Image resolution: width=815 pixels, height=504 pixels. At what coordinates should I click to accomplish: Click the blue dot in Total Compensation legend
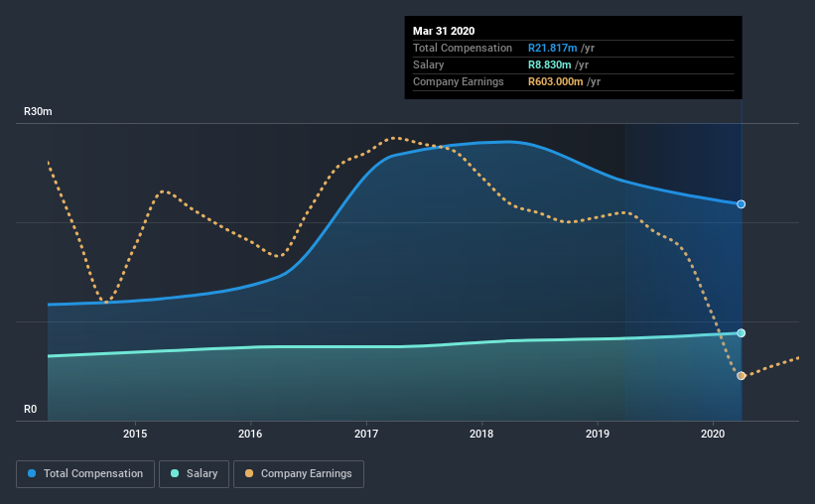click(x=32, y=473)
